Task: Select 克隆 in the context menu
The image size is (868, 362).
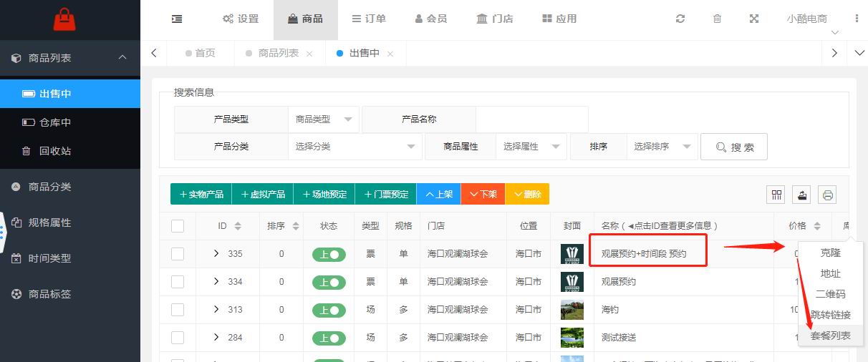Action: point(831,253)
